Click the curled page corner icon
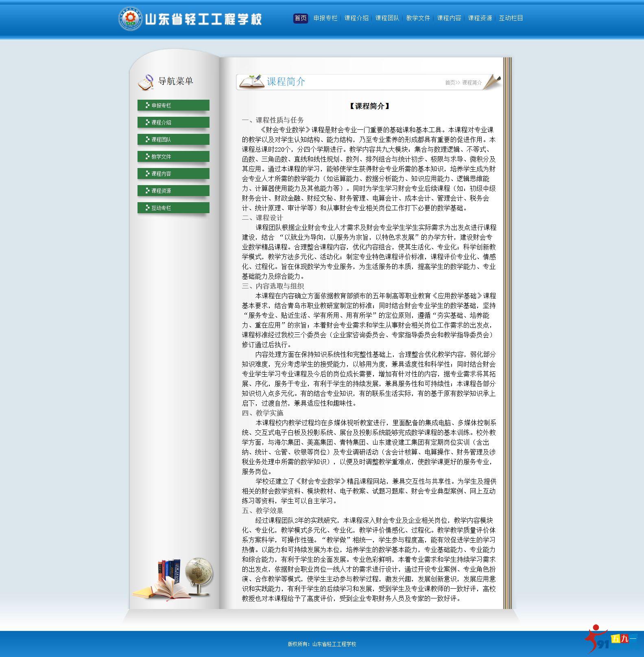Viewport: 644px width, 657px height. point(492,81)
